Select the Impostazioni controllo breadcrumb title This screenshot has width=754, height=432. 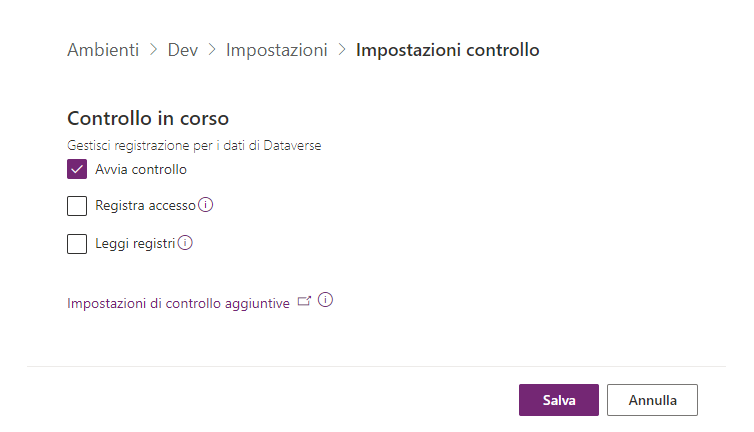click(447, 50)
